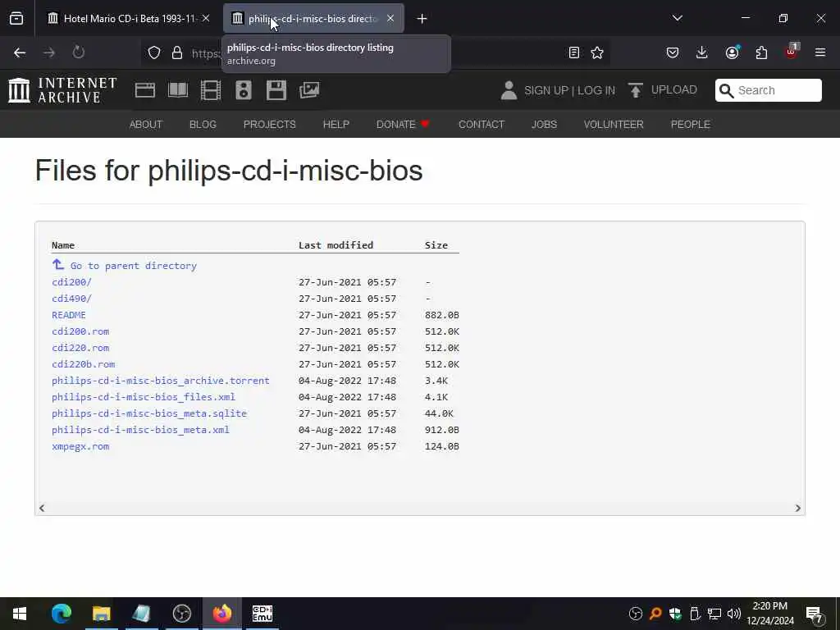Open the README file
The image size is (840, 630).
click(x=69, y=315)
